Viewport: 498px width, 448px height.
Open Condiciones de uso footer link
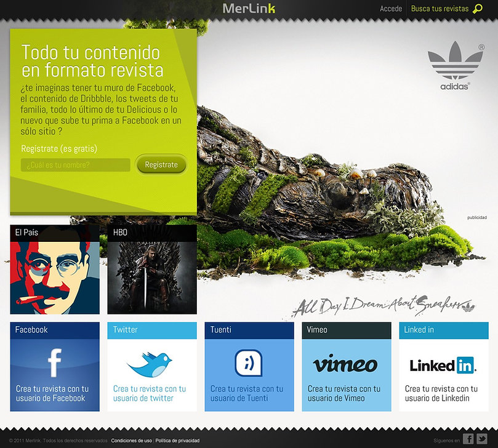132,441
